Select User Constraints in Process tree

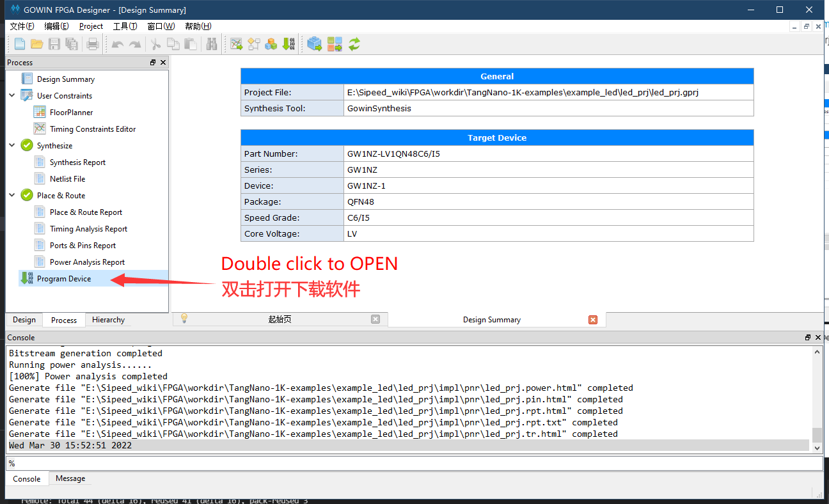[65, 96]
